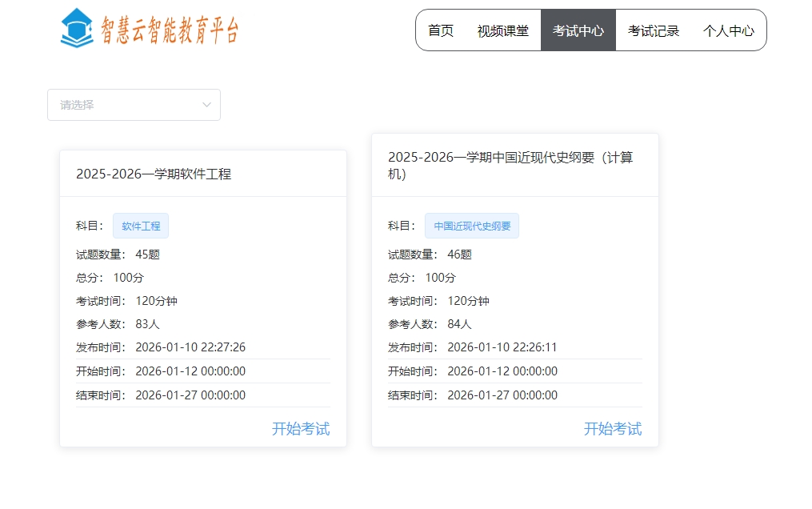This screenshot has height=509, width=812.
Task: Click 软件工程 card end time 2026-01-27
Action: click(190, 395)
